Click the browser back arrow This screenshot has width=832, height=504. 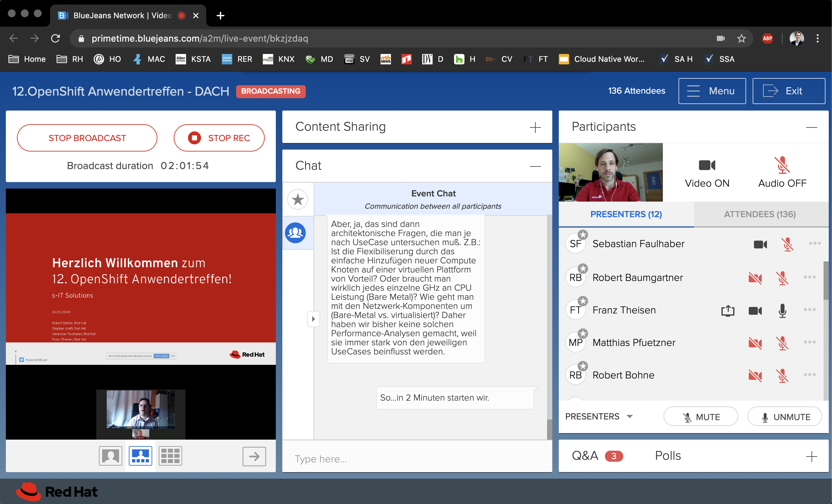[14, 38]
